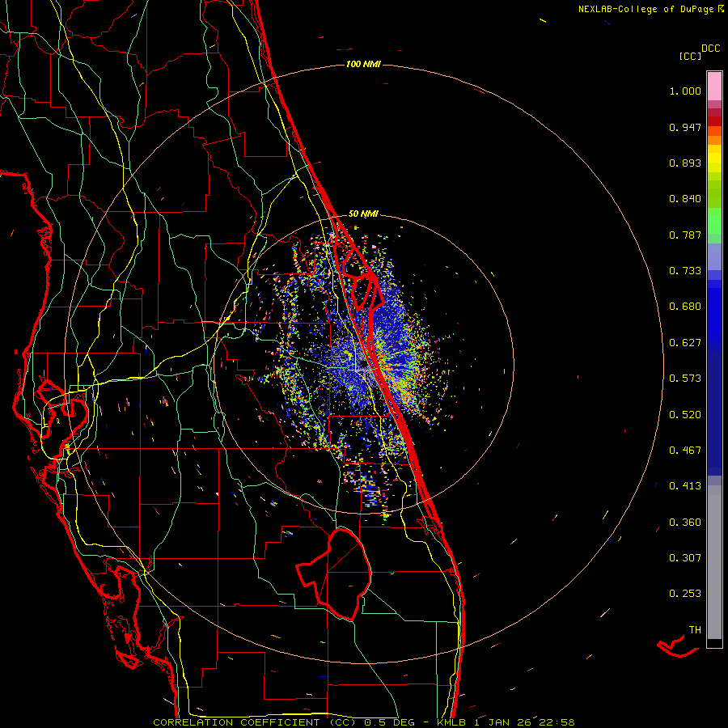Viewport: 728px width, 728px height.
Task: Click the 0.733 legend value
Action: 685,271
